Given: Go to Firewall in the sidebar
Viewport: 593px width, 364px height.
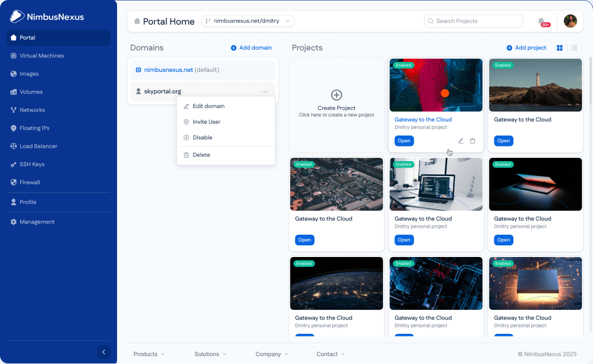Looking at the screenshot, I should coord(30,182).
